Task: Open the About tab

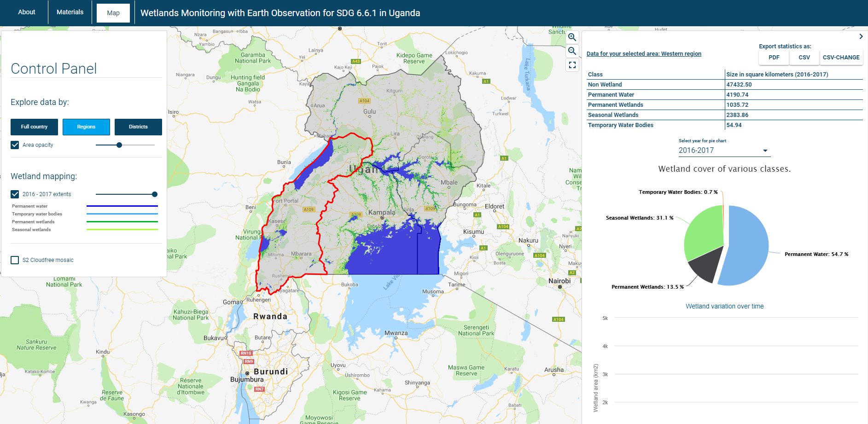Action: tap(27, 12)
